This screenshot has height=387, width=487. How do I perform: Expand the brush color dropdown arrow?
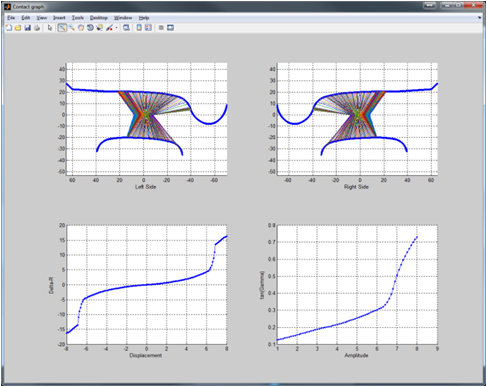pos(116,28)
